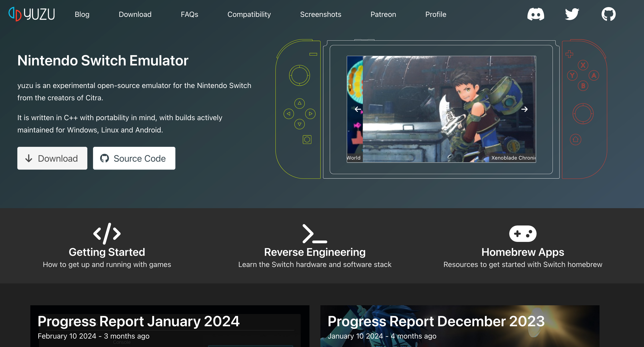Image resolution: width=644 pixels, height=347 pixels.
Task: Click the capture button on yellow Joy-Con
Action: (x=307, y=140)
